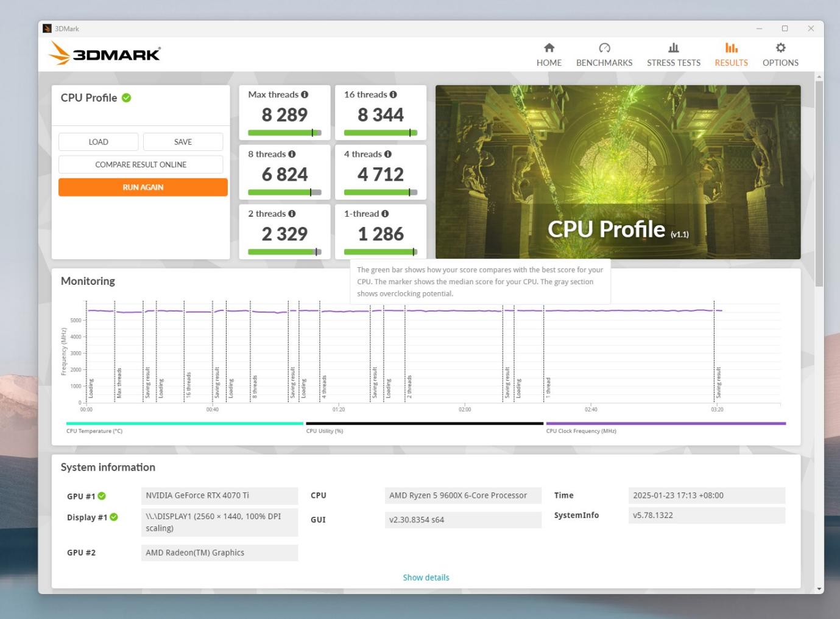Screen dimensions: 840x619
Task: Click the Max threads score 8 289
Action: coord(284,115)
